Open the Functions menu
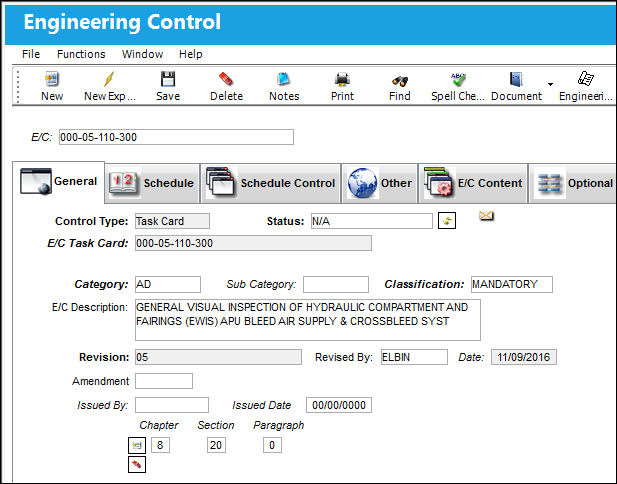The width and height of the screenshot is (617, 484). (x=81, y=54)
